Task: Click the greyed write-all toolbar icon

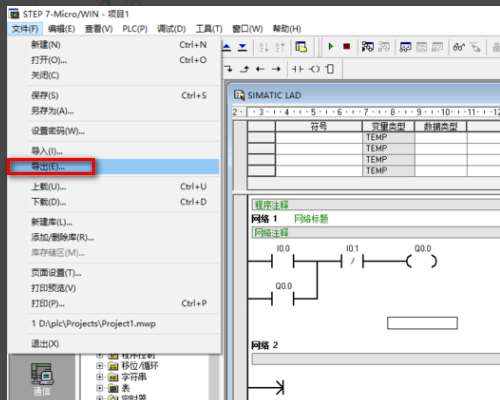Action: click(476, 47)
